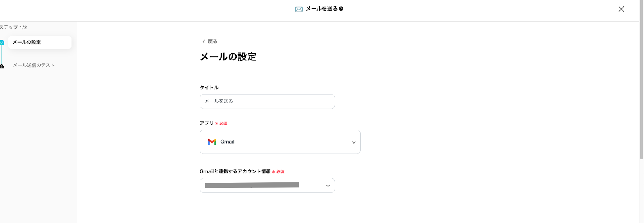Click the Gmail logo icon
Screen dimensions: 644x223
tap(212, 142)
